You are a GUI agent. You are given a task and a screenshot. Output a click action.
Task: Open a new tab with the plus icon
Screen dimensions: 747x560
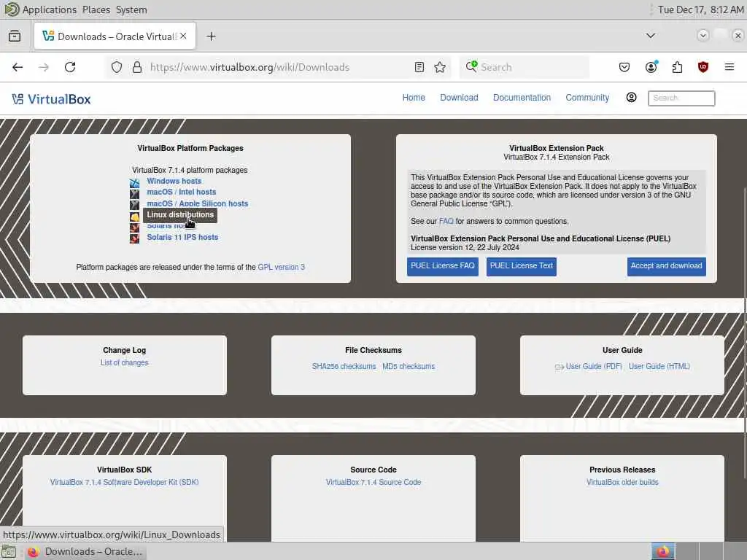[x=211, y=36]
